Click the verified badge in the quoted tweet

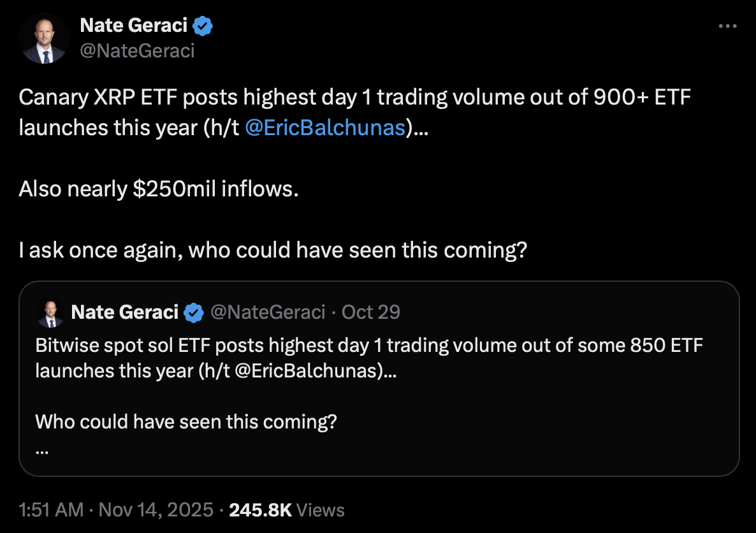pyautogui.click(x=194, y=312)
